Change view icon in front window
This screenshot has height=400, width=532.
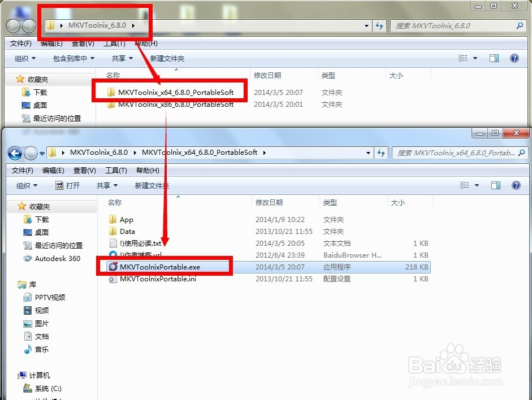point(465,185)
